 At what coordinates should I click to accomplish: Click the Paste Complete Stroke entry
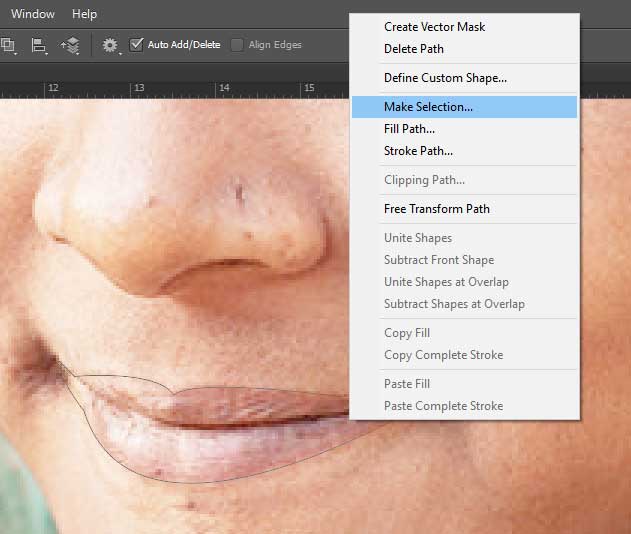click(464, 406)
